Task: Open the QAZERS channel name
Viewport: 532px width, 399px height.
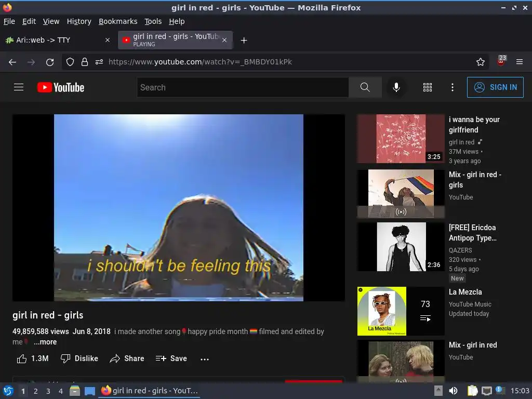Action: pos(460,250)
